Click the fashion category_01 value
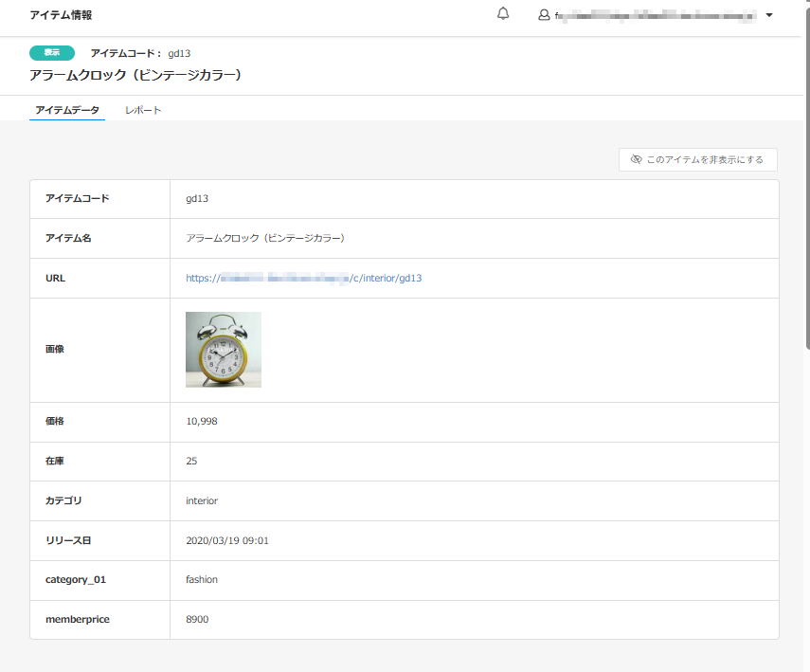Image resolution: width=810 pixels, height=672 pixels. 202,579
